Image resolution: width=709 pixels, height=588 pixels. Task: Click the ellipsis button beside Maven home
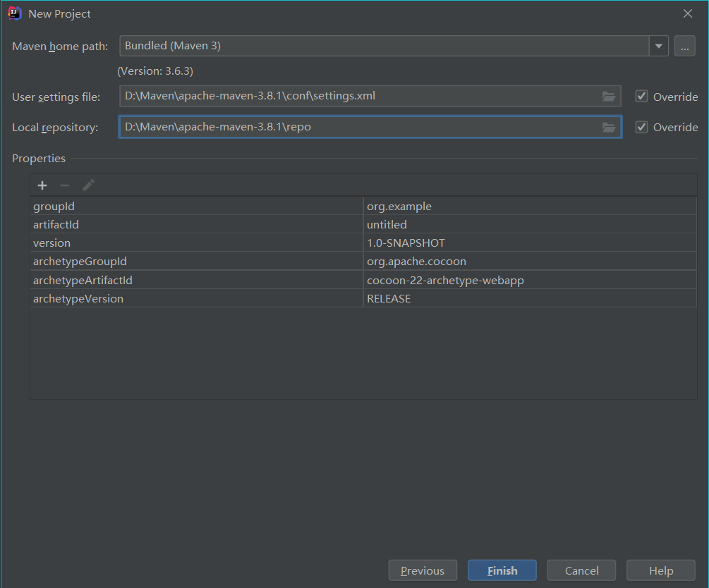[684, 46]
